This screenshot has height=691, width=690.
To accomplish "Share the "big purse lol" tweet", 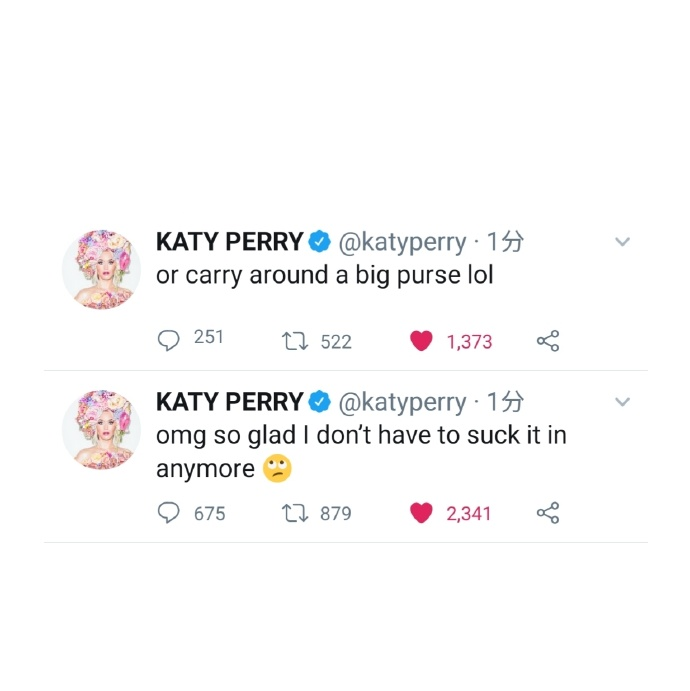I will 547,341.
